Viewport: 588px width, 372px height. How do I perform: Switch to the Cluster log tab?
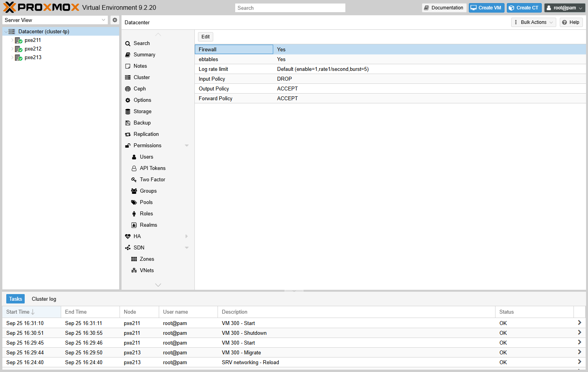click(44, 299)
